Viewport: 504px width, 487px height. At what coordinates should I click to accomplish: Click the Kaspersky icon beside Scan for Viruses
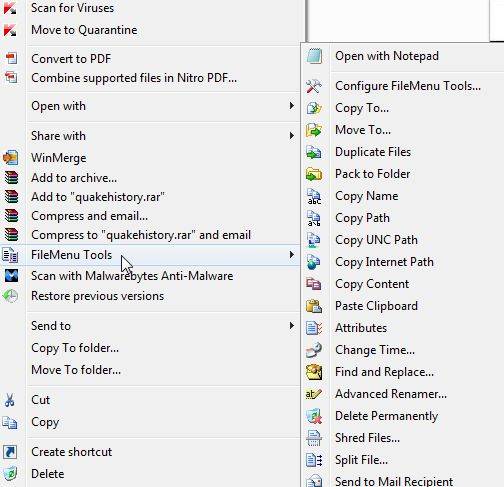pyautogui.click(x=10, y=7)
